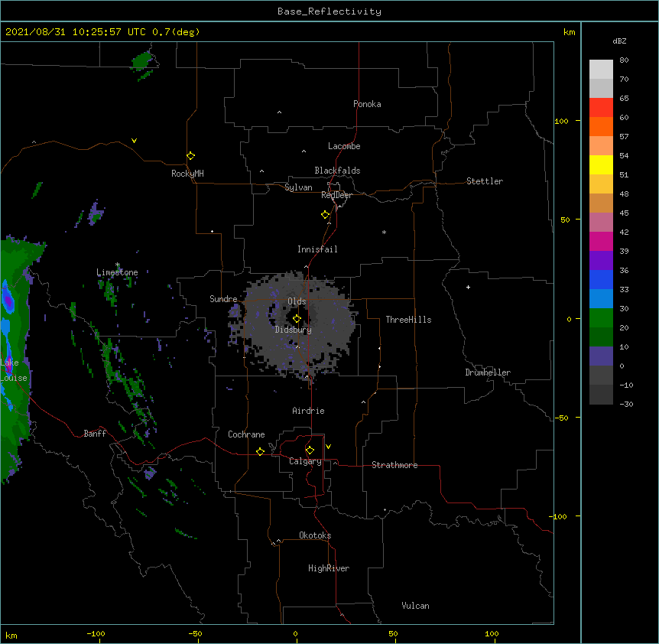Click the Ponoka city label
The width and height of the screenshot is (659, 644).
(x=367, y=104)
